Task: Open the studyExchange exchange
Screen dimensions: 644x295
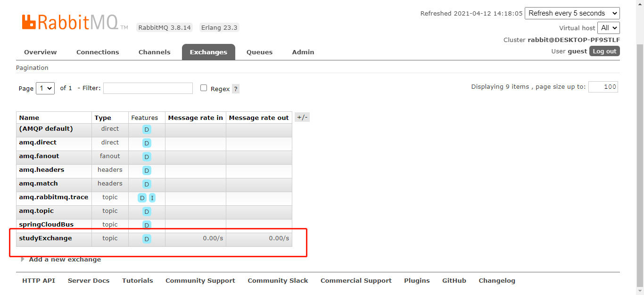Action: coord(45,238)
